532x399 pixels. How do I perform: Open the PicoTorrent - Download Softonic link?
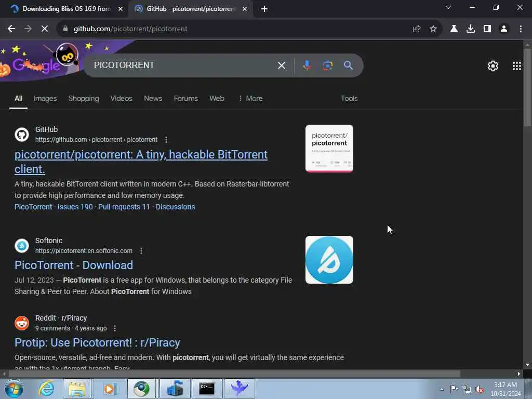(x=74, y=265)
